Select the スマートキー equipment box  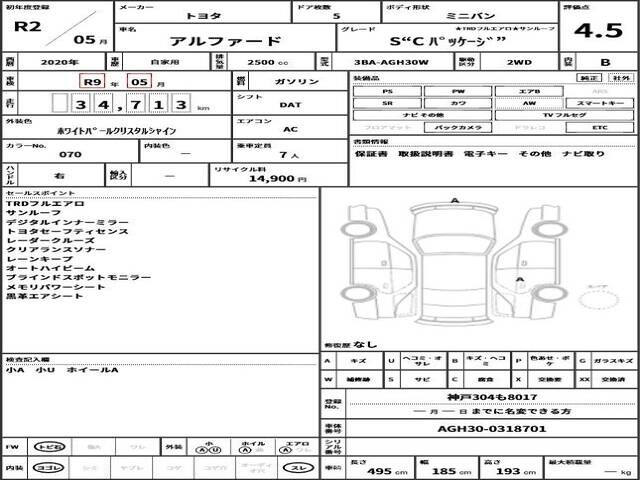(599, 103)
